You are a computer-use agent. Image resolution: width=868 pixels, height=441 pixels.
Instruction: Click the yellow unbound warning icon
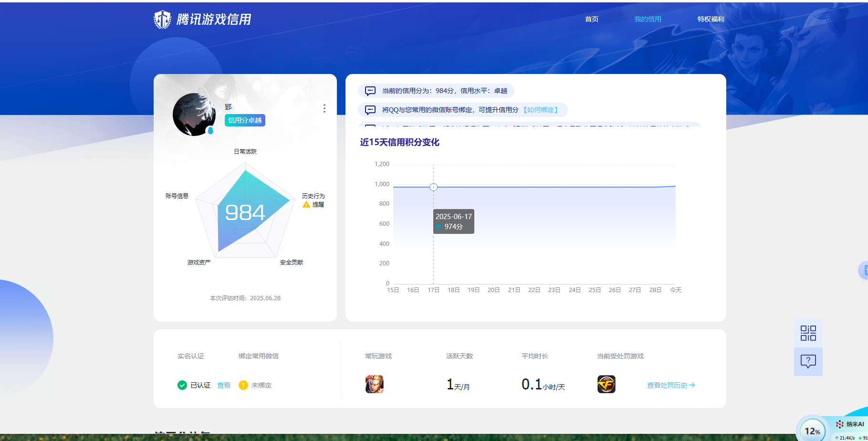[243, 385]
